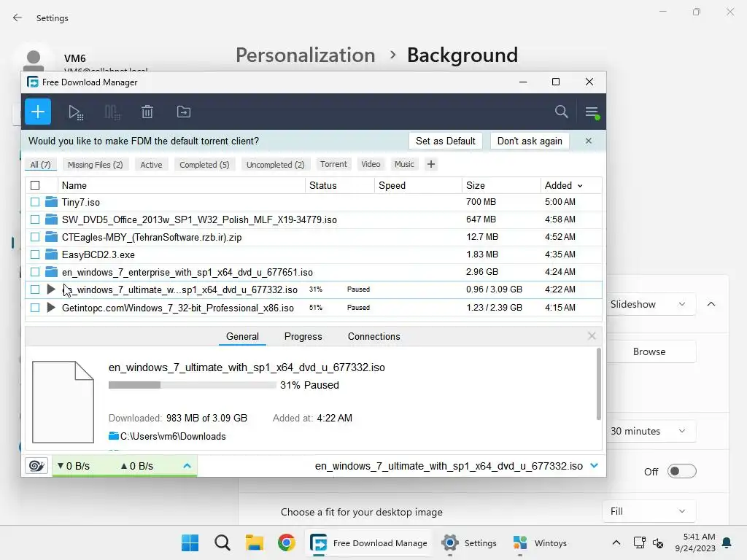Start all downloads from the toolbar

(x=75, y=112)
